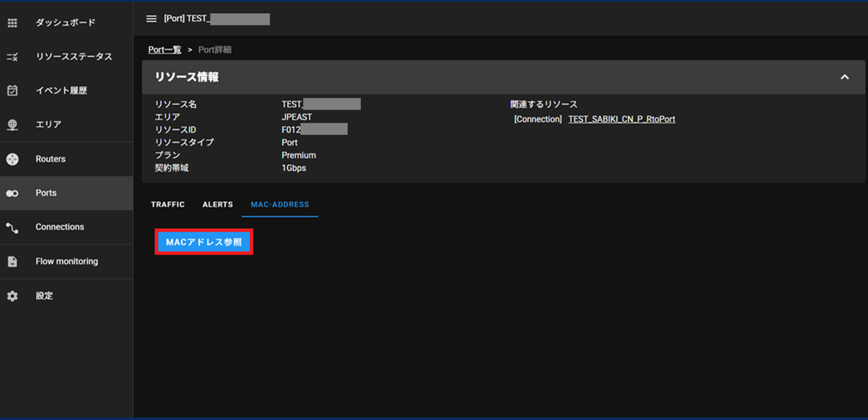Click the リソース情報 panel header title
This screenshot has height=420, width=868.
coord(187,77)
